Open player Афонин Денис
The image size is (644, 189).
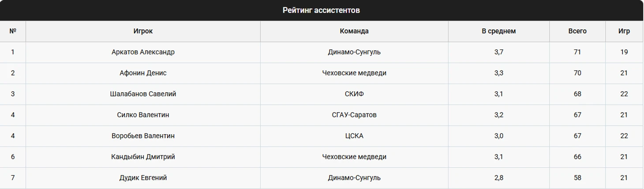point(143,73)
